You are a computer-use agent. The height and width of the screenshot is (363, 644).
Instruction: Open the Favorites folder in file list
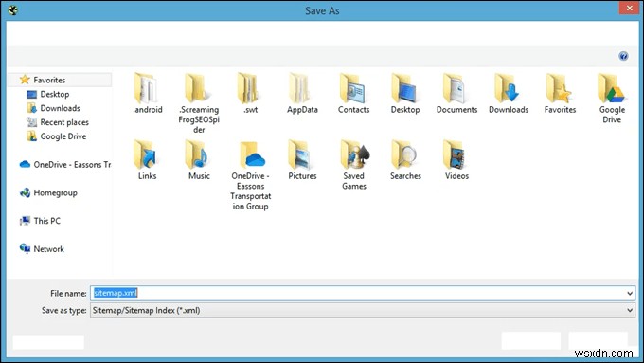click(x=560, y=93)
